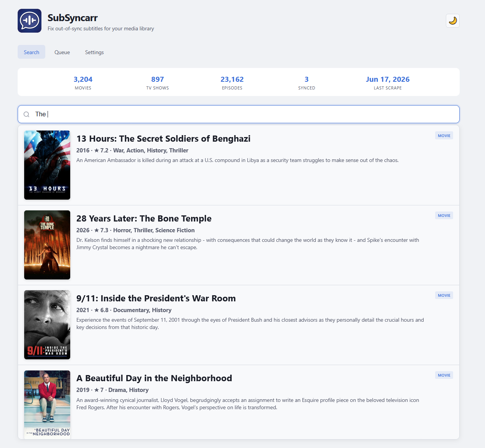Click the MOVIE badge on 28 Years Later
Image resolution: width=485 pixels, height=448 pixels.
click(444, 215)
